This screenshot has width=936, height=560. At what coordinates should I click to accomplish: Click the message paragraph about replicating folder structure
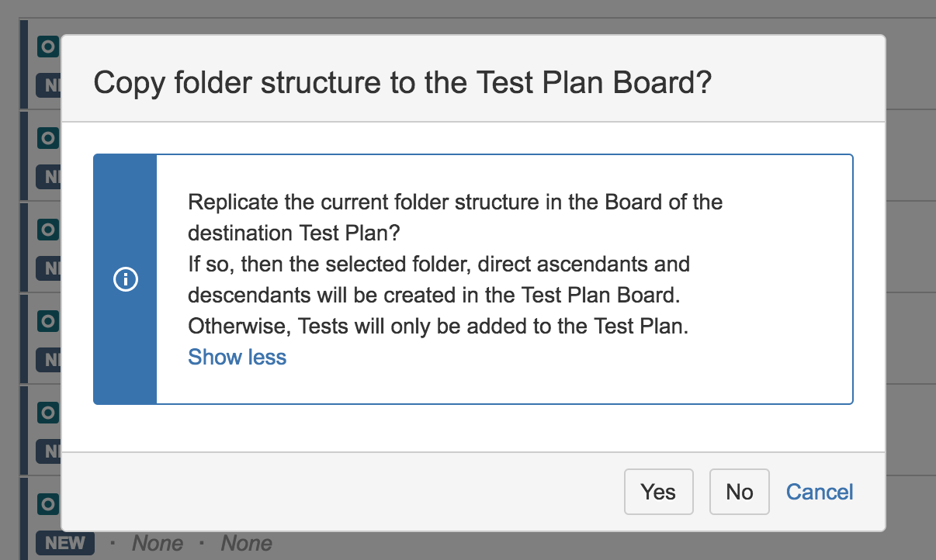(x=456, y=264)
